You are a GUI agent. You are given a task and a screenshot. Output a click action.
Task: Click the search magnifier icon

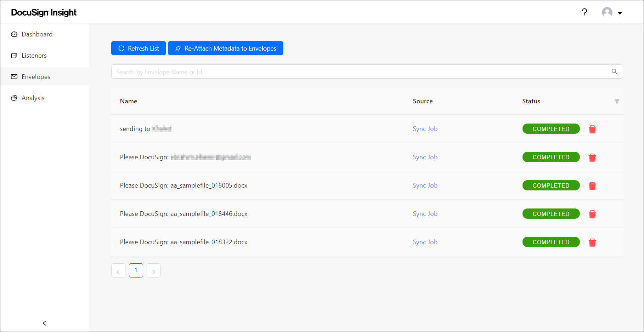point(614,72)
